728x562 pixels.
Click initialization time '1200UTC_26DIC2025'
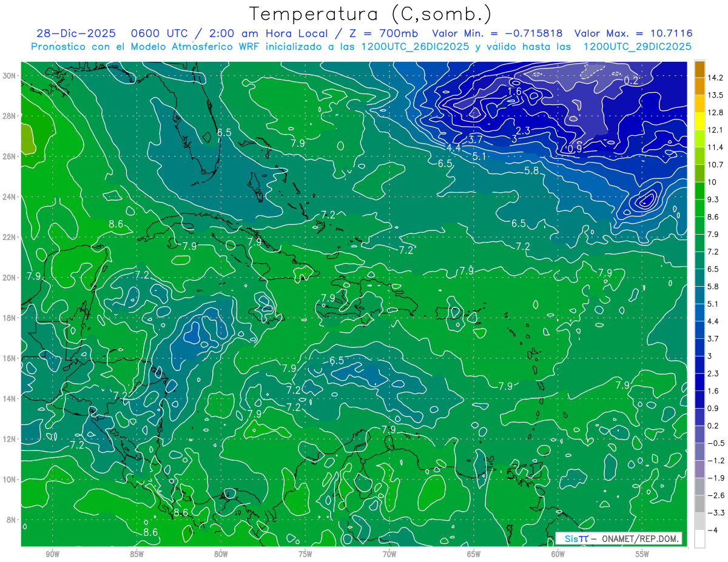pos(414,46)
